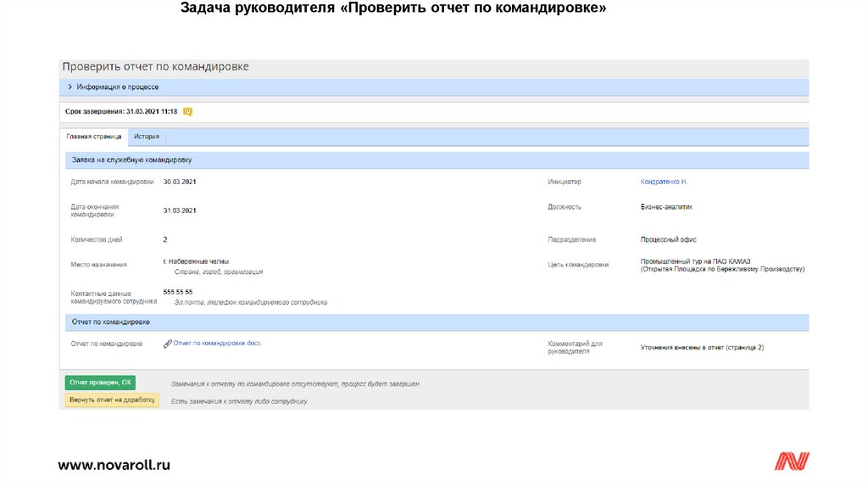Click the position value "Бизнес-аналитик"
The image size is (868, 487).
click(666, 206)
